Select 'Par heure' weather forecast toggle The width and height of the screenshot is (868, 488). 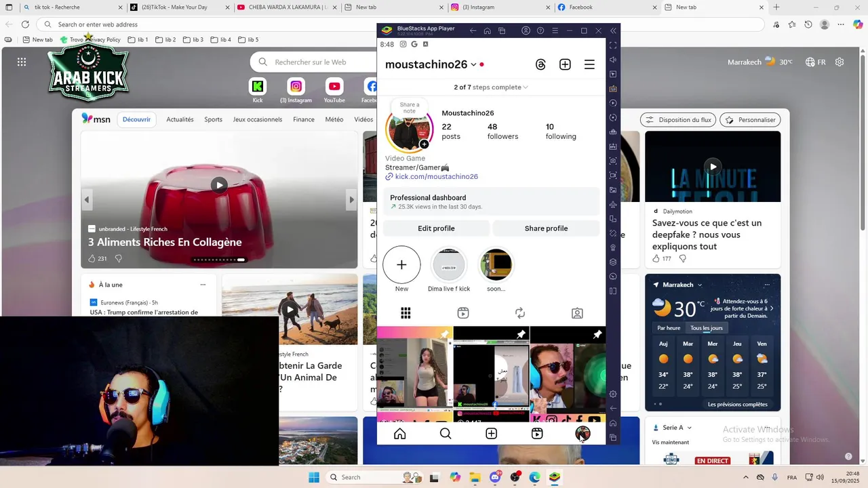coord(669,328)
